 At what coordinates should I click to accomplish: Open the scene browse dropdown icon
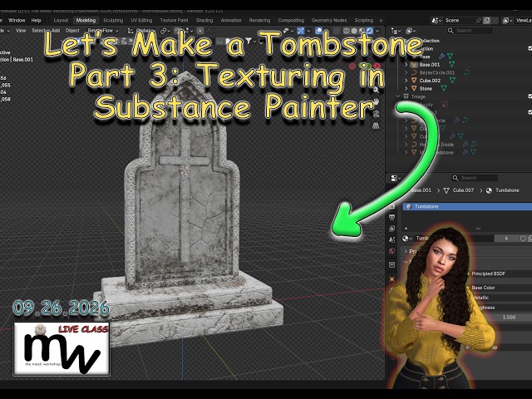pos(436,20)
